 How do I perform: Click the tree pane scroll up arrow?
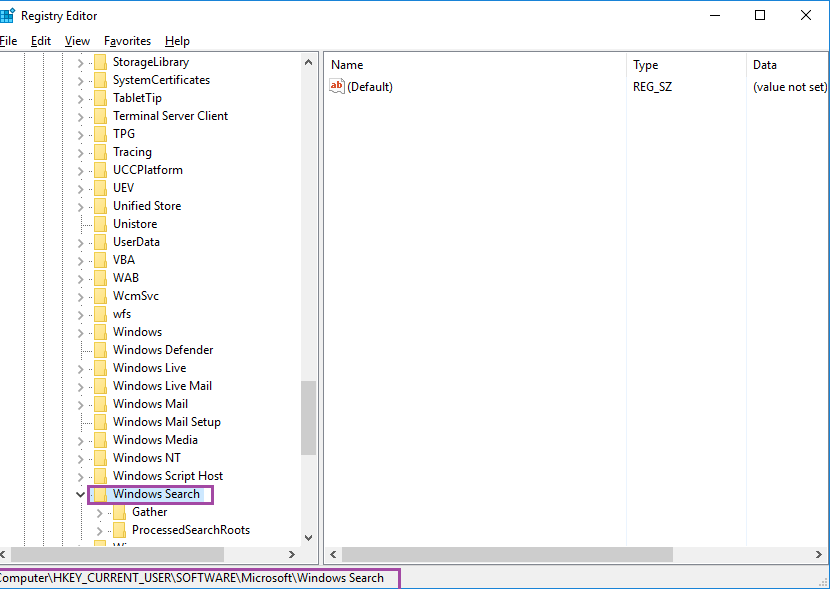(x=309, y=62)
